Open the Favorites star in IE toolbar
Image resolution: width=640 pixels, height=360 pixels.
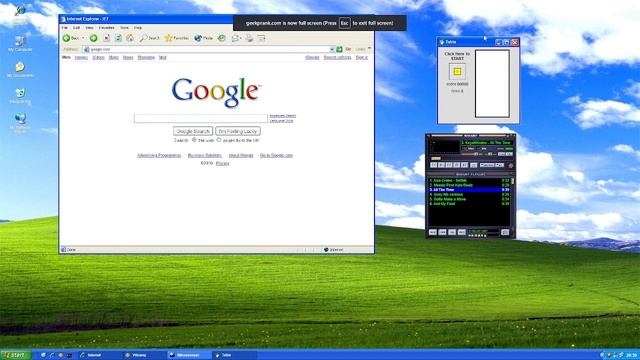168,38
